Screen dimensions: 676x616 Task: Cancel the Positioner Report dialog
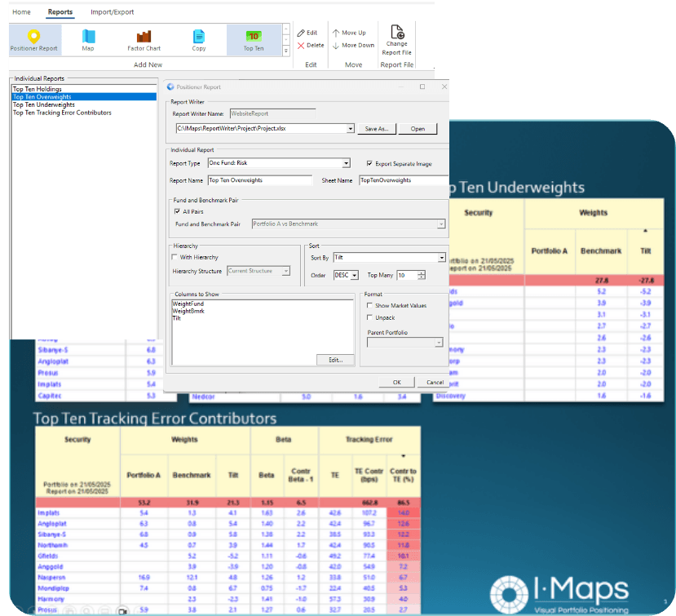(x=435, y=382)
